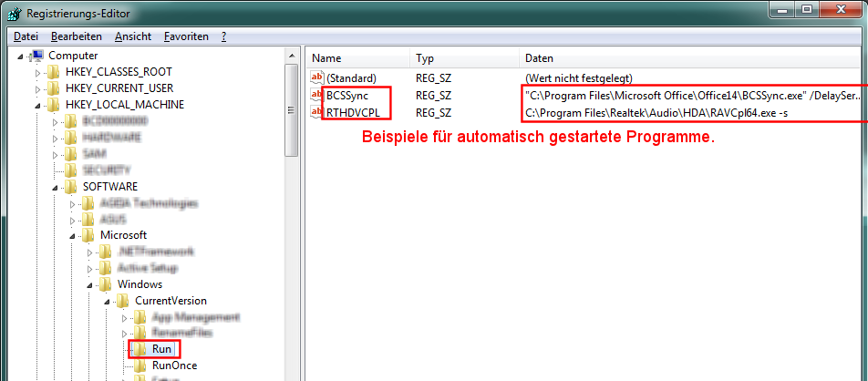
Task: Click the Daten column header
Action: 638,57
